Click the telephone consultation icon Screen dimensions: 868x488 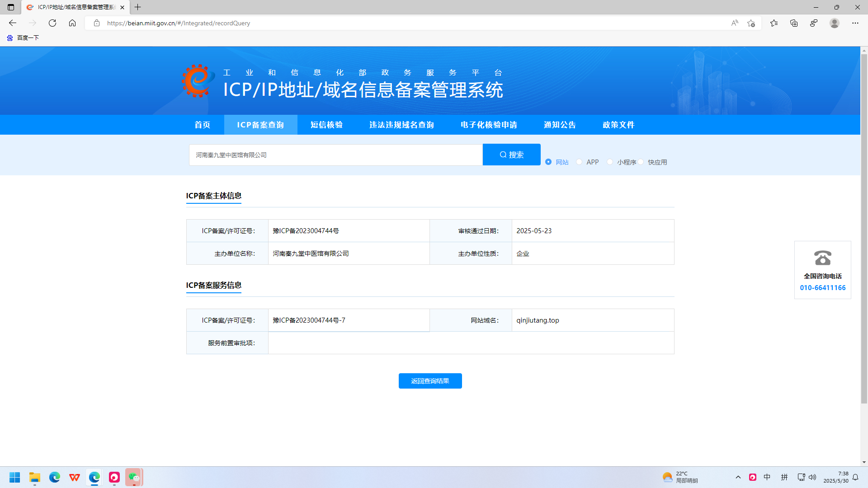pos(822,258)
